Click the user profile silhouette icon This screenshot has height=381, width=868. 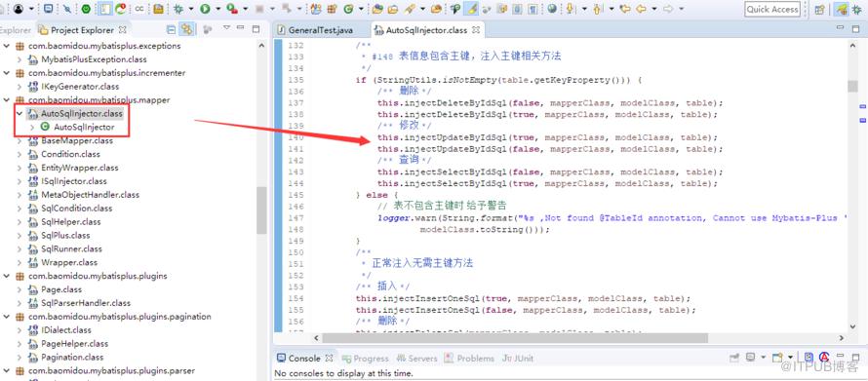[19, 9]
